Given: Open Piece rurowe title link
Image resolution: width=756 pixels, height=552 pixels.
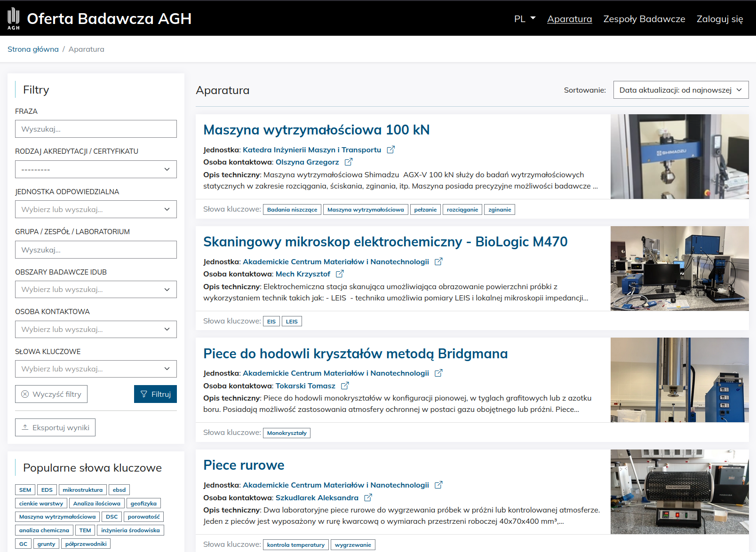Looking at the screenshot, I should (244, 465).
